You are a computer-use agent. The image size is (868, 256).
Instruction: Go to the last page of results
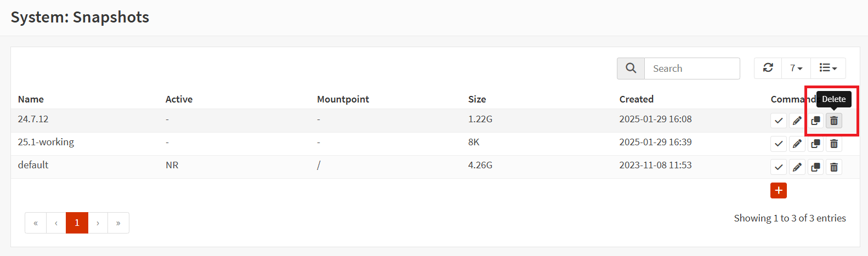pyautogui.click(x=118, y=223)
